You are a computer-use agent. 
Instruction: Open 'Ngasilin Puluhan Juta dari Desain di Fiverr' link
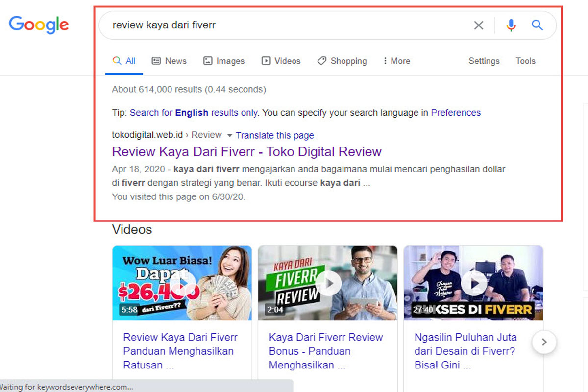465,351
